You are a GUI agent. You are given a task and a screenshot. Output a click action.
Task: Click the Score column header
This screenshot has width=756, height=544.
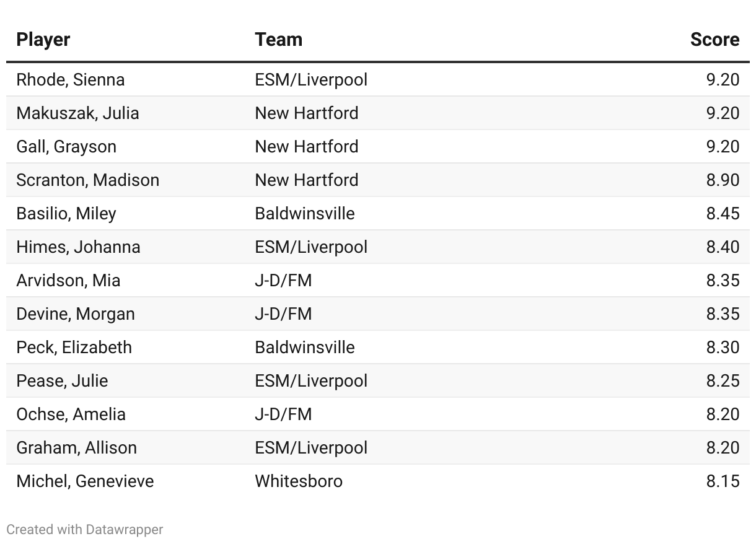[x=714, y=40]
